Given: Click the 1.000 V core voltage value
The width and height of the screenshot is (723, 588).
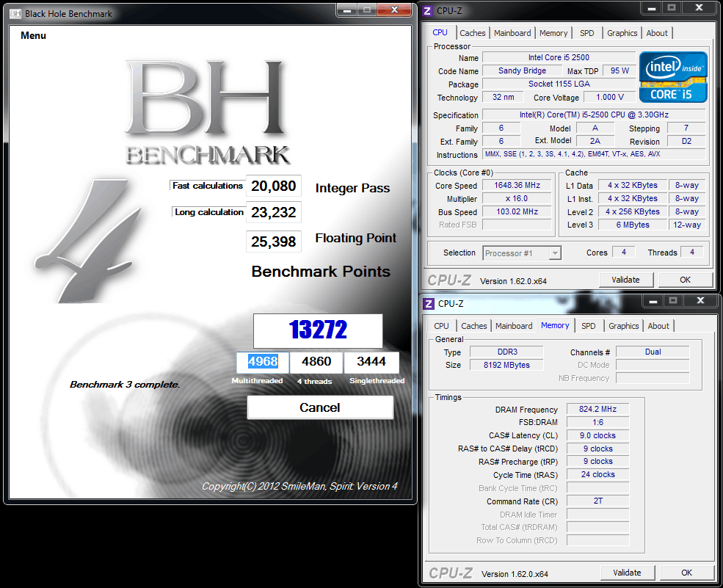Looking at the screenshot, I should (609, 98).
